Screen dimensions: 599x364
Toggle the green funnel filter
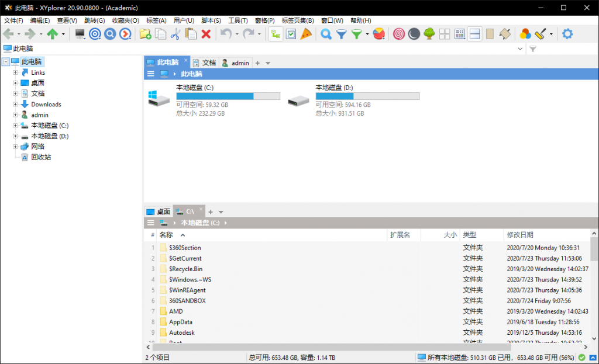click(x=356, y=34)
